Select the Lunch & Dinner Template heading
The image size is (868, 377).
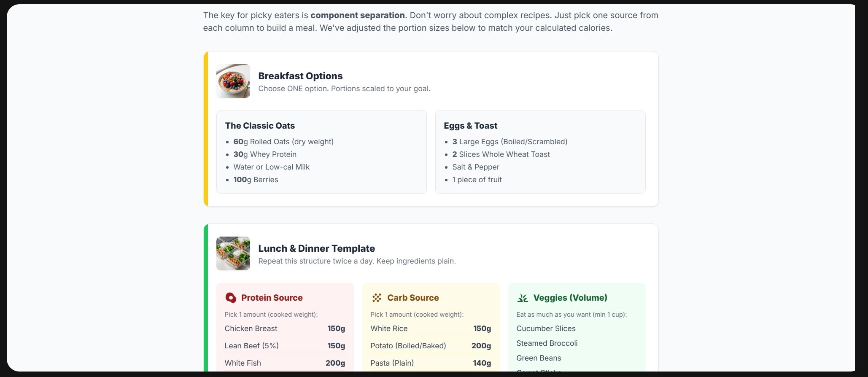(316, 248)
